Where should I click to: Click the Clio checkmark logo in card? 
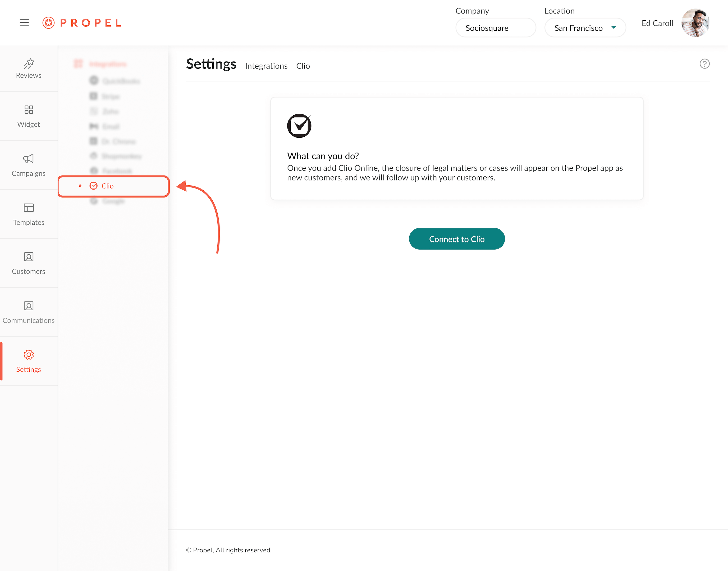(299, 126)
